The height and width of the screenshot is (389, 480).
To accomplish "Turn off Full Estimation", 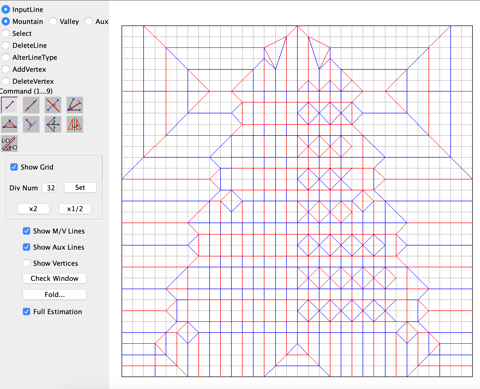I will [26, 311].
